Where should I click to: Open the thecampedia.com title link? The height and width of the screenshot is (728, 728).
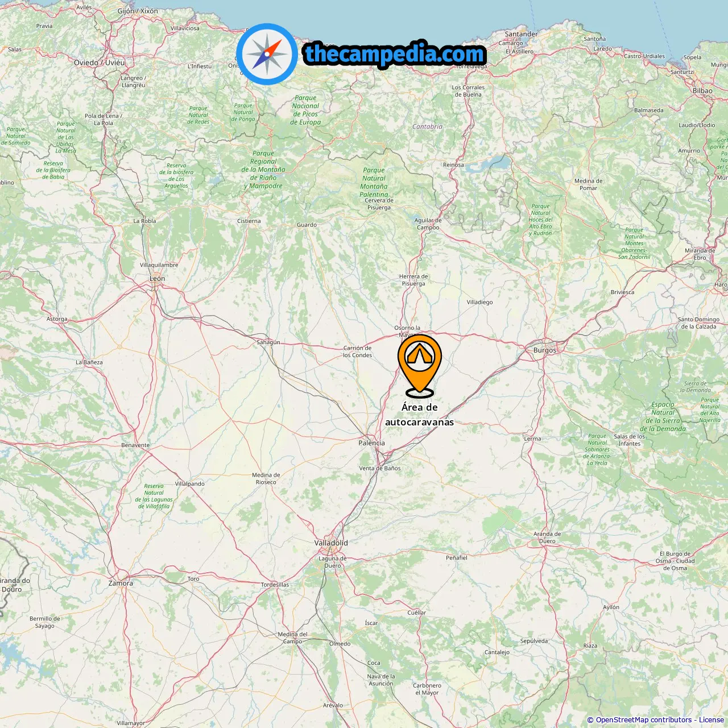pos(395,54)
